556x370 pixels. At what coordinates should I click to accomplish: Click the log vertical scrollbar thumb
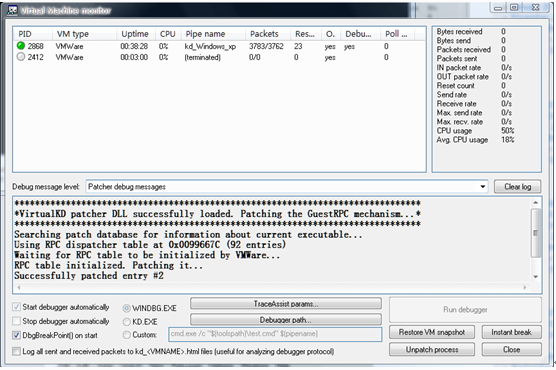(x=535, y=233)
